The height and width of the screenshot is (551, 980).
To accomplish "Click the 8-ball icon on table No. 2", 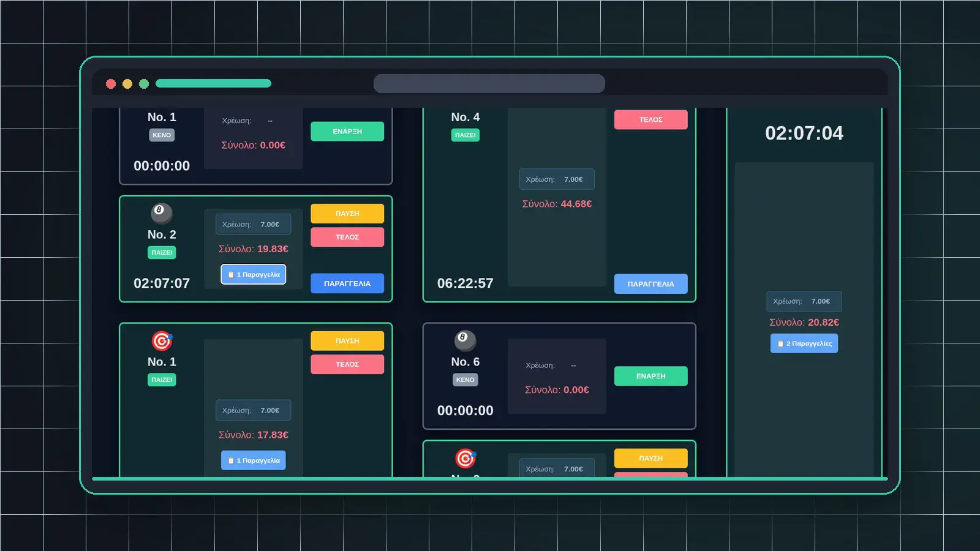I will coord(162,213).
